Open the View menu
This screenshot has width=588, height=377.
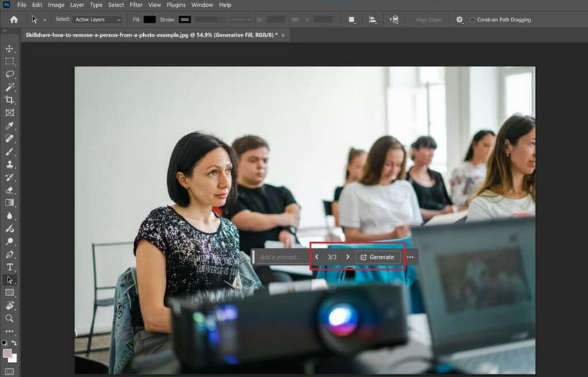pos(154,5)
